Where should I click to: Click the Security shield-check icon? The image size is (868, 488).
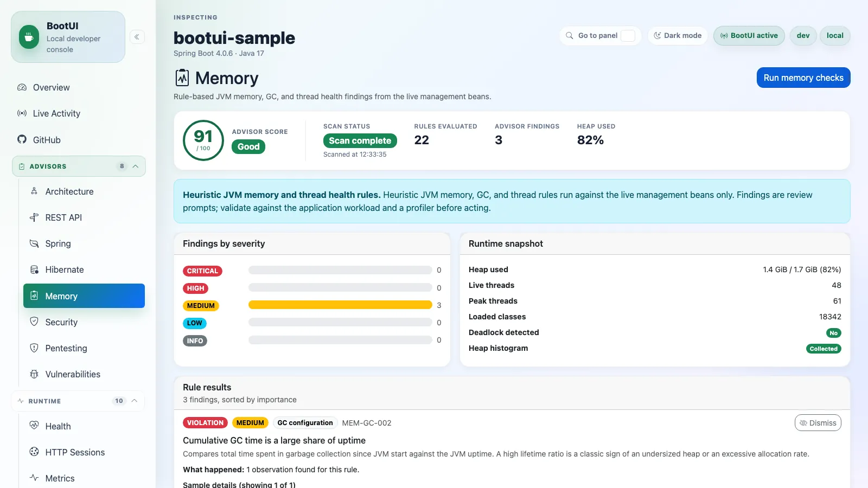34,322
